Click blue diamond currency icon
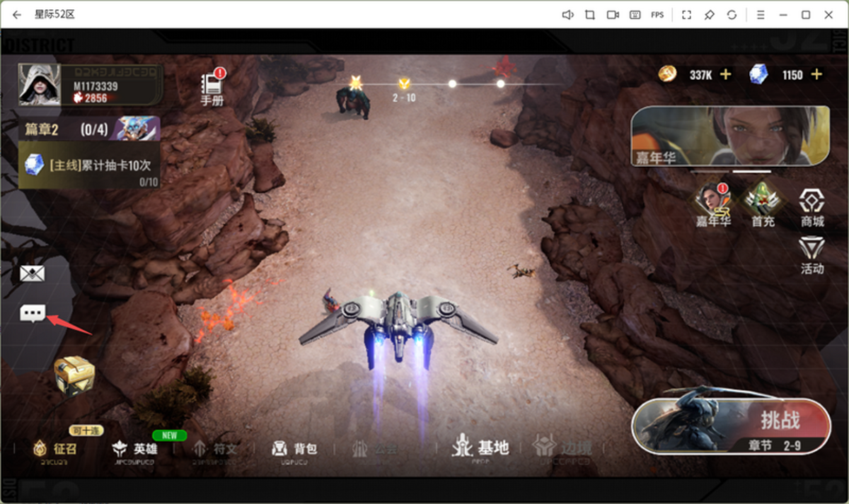 [758, 74]
